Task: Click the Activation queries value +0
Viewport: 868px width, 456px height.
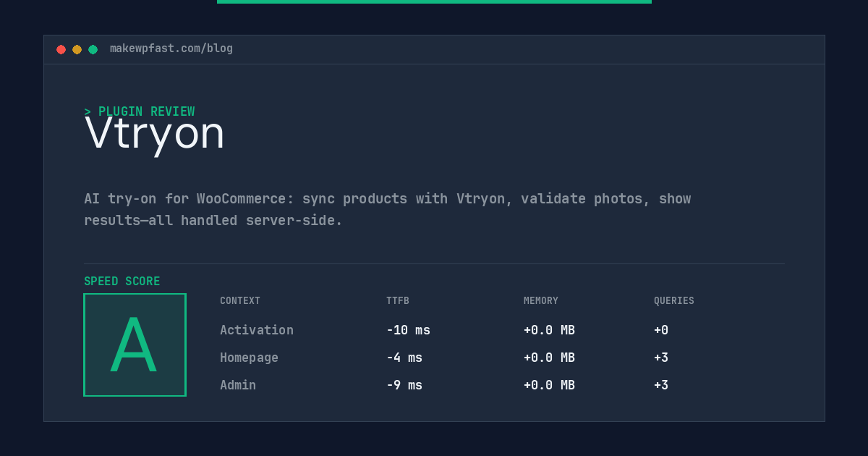Action: coord(661,330)
